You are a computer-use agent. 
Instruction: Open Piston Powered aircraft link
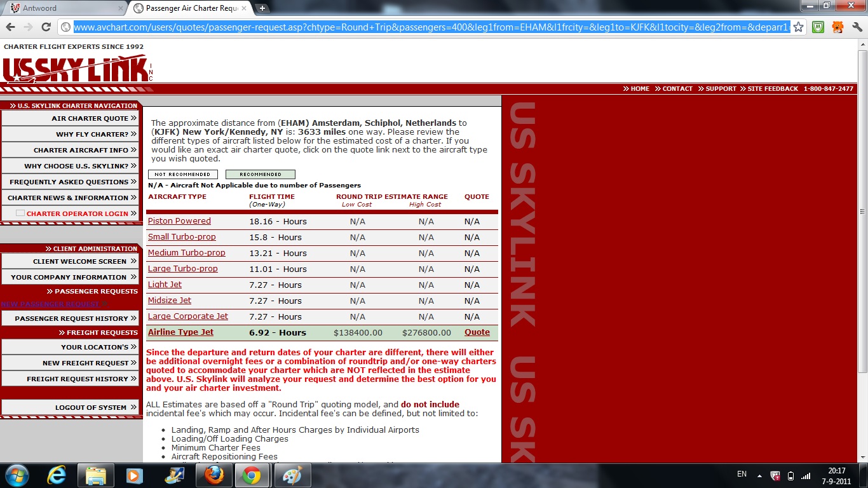pyautogui.click(x=179, y=221)
